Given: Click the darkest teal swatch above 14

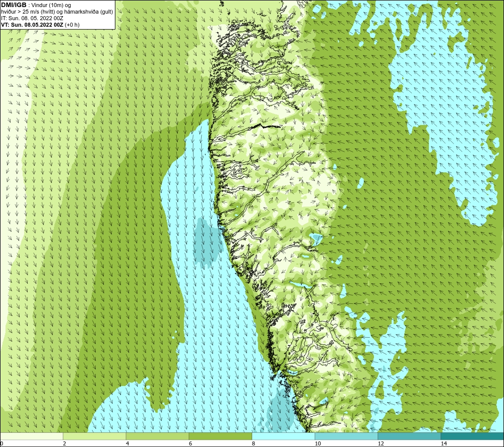Looking at the screenshot, I should 473,436.
